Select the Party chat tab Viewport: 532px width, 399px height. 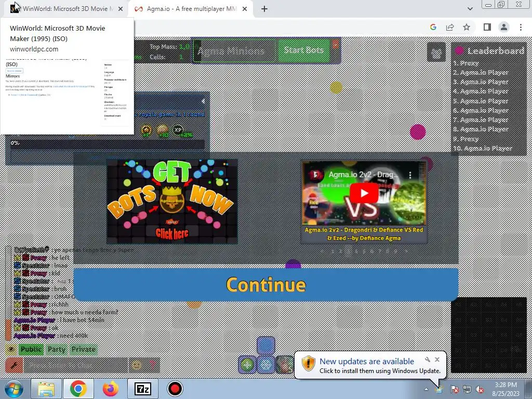point(56,349)
